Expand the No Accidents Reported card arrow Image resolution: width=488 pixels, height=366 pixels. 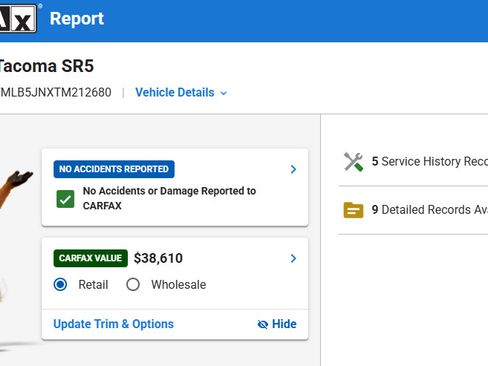tap(293, 169)
